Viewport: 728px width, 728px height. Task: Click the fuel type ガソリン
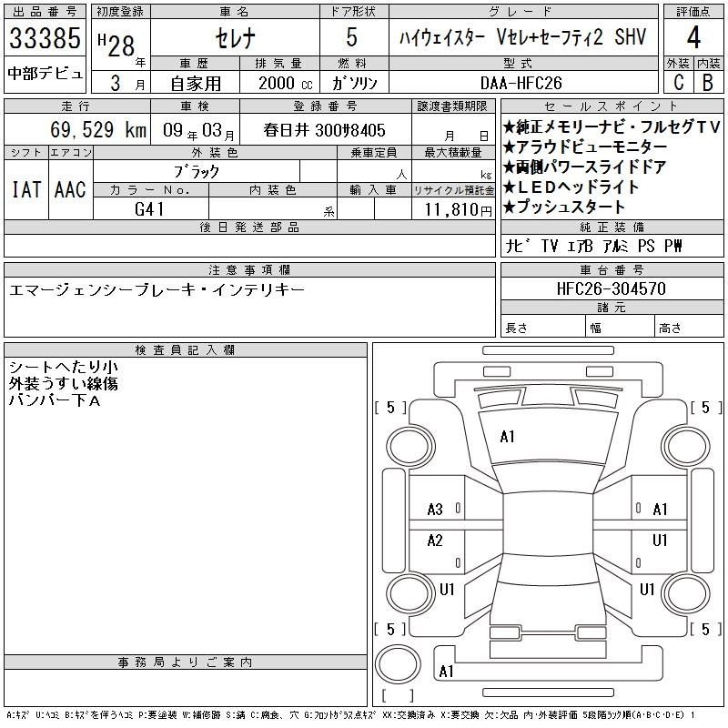[355, 83]
